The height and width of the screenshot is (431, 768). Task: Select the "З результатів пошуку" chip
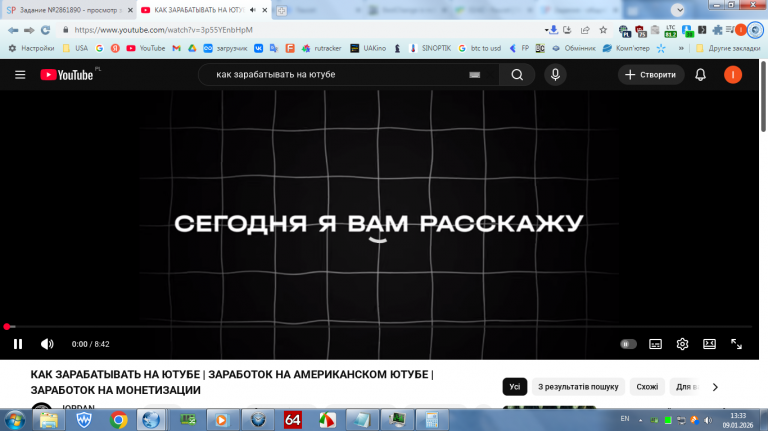(x=578, y=387)
